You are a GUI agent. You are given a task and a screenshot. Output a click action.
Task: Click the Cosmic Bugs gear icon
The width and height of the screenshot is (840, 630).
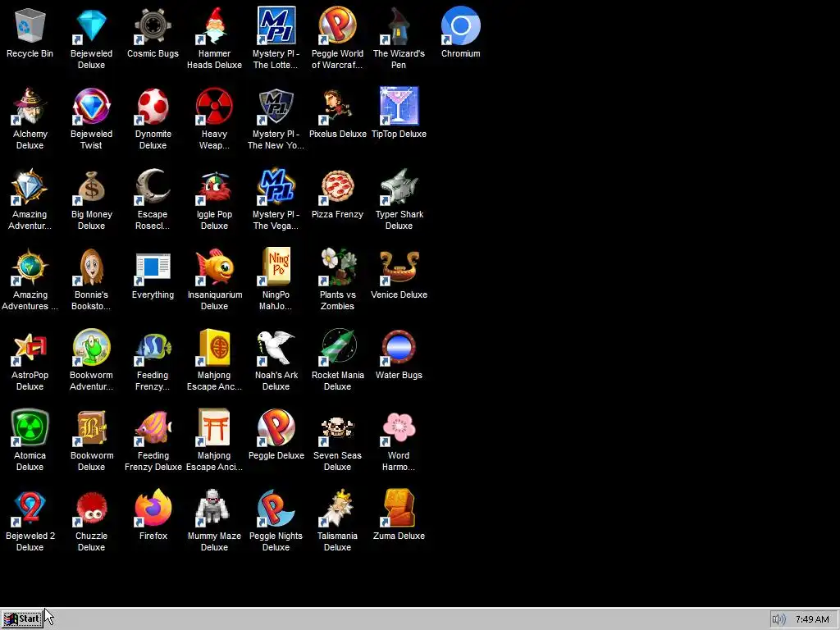point(153,25)
